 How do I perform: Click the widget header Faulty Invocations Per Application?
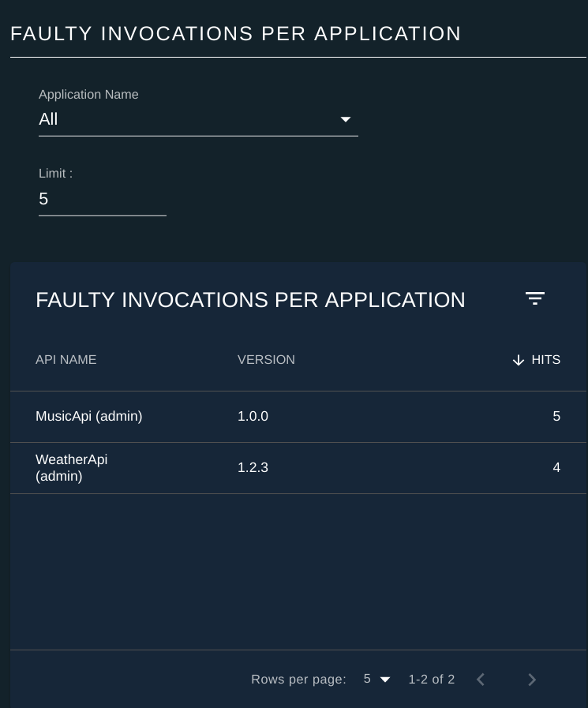click(x=235, y=34)
